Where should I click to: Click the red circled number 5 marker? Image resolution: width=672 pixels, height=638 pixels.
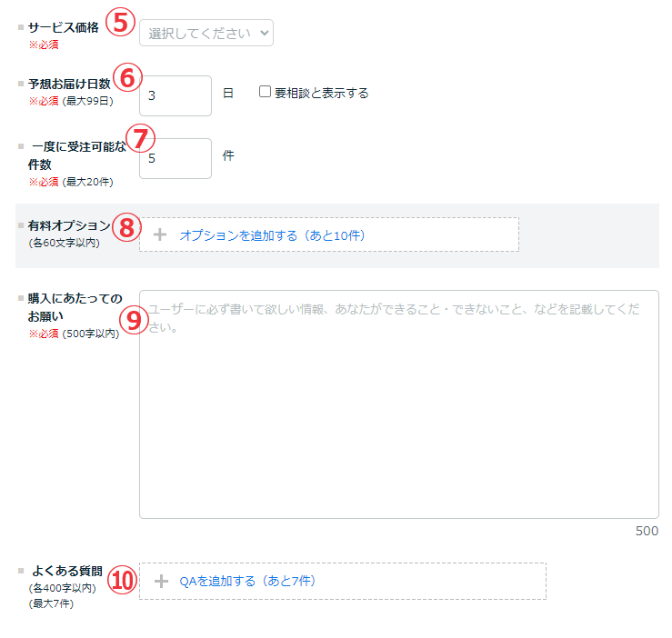coord(120,23)
